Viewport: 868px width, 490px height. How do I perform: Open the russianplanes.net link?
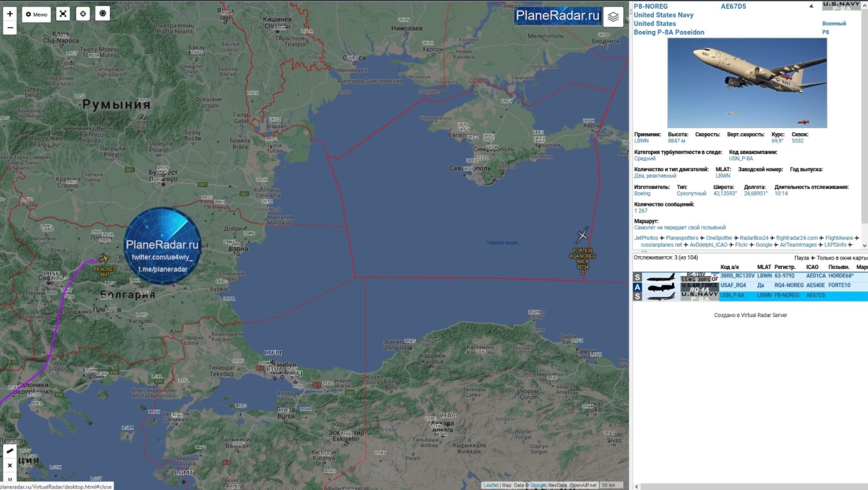click(661, 245)
